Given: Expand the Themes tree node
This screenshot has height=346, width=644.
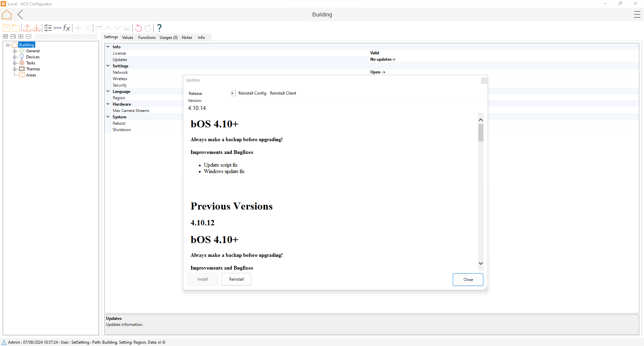Looking at the screenshot, I should click(15, 69).
